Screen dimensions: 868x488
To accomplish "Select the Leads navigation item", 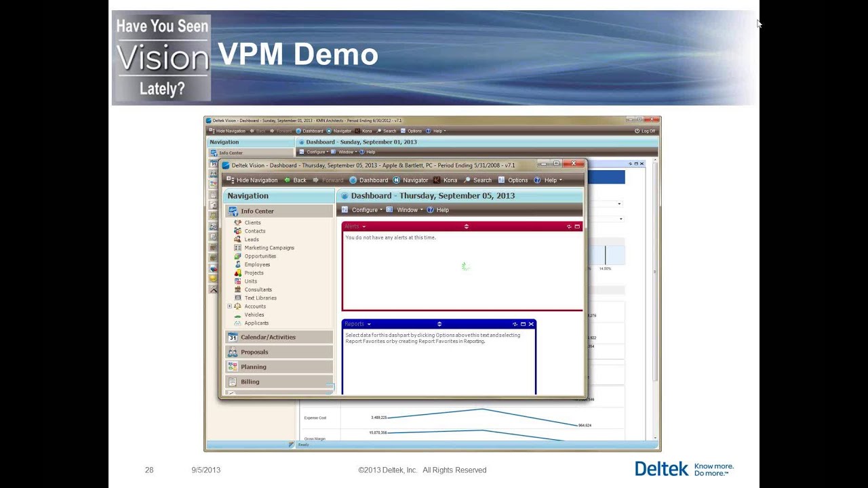I will 246,239.
